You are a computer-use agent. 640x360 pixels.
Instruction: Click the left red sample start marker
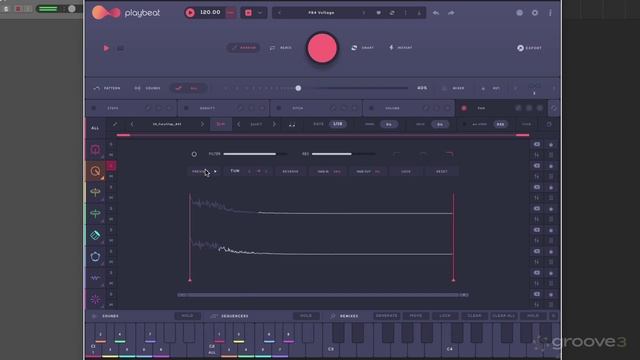pos(190,238)
